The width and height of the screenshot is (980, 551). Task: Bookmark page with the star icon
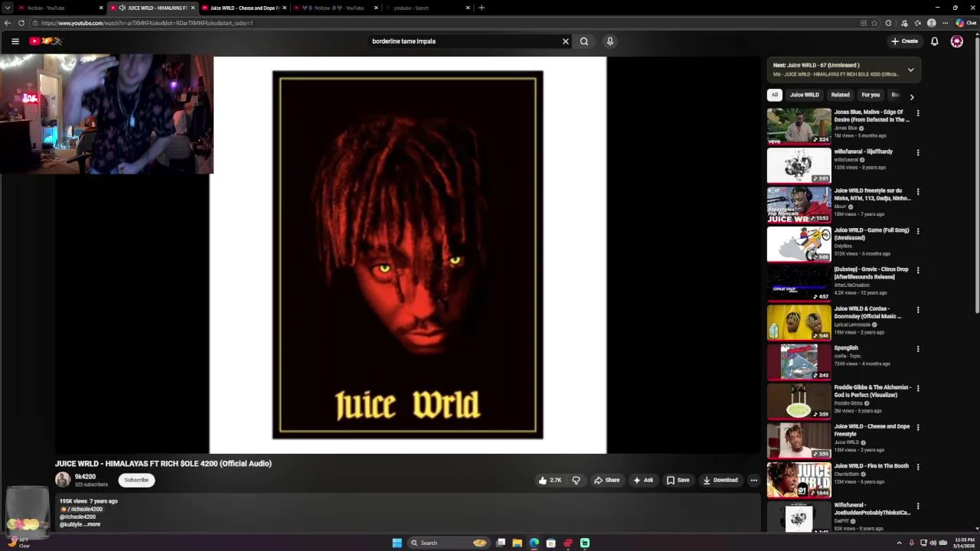coord(874,23)
